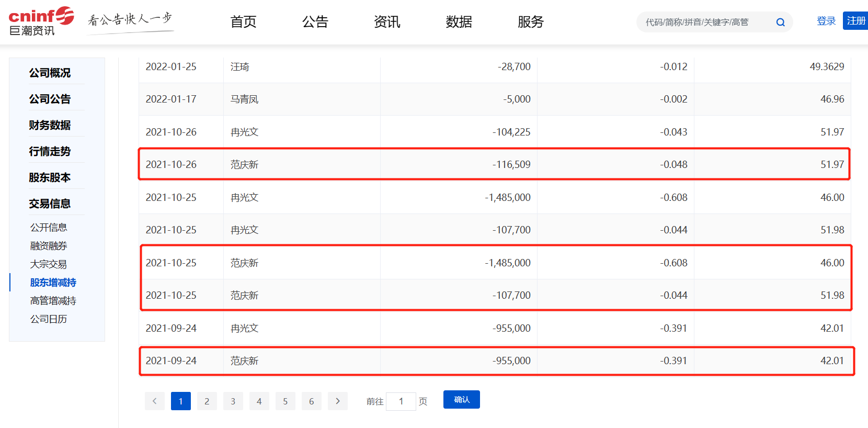Select 股东增减持 sub-item
The height and width of the screenshot is (428, 868).
click(x=53, y=283)
